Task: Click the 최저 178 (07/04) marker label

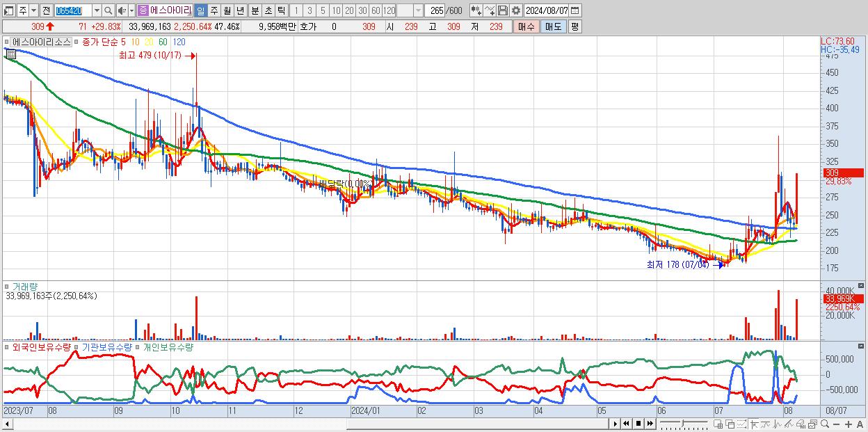Action: click(x=677, y=264)
